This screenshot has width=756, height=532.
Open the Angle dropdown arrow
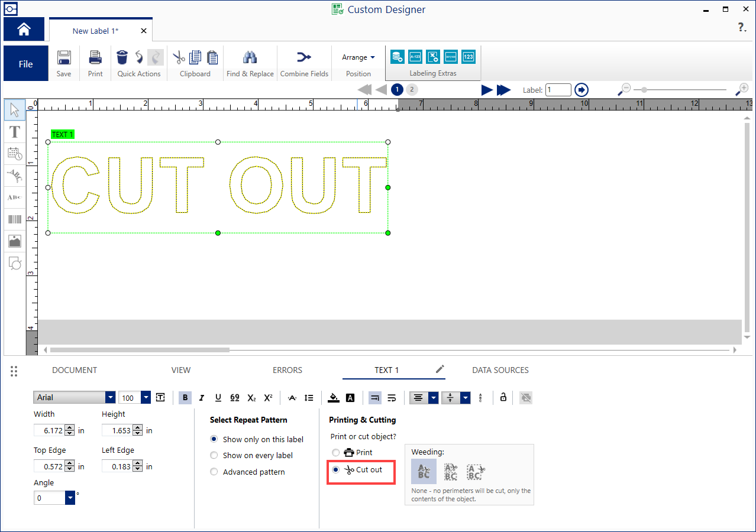point(70,498)
